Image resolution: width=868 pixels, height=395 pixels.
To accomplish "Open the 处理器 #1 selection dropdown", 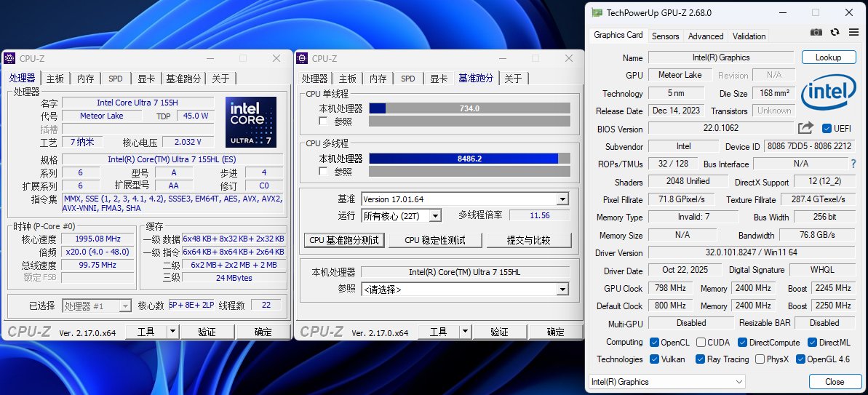I will click(x=126, y=306).
